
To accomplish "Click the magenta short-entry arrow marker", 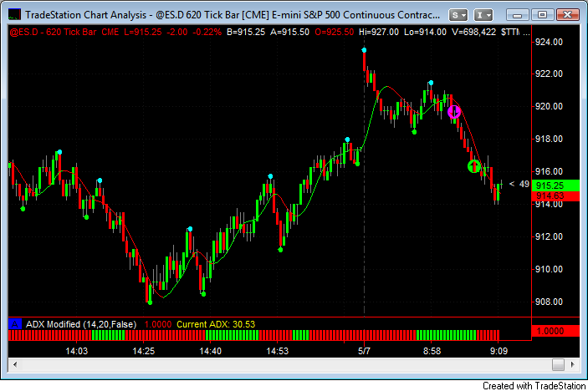I will pos(454,112).
